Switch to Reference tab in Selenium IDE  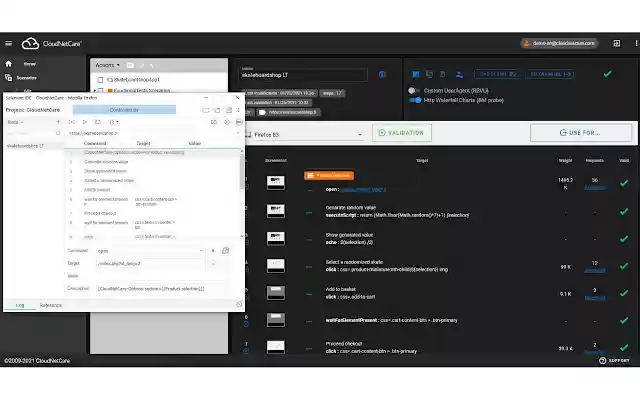(51, 305)
